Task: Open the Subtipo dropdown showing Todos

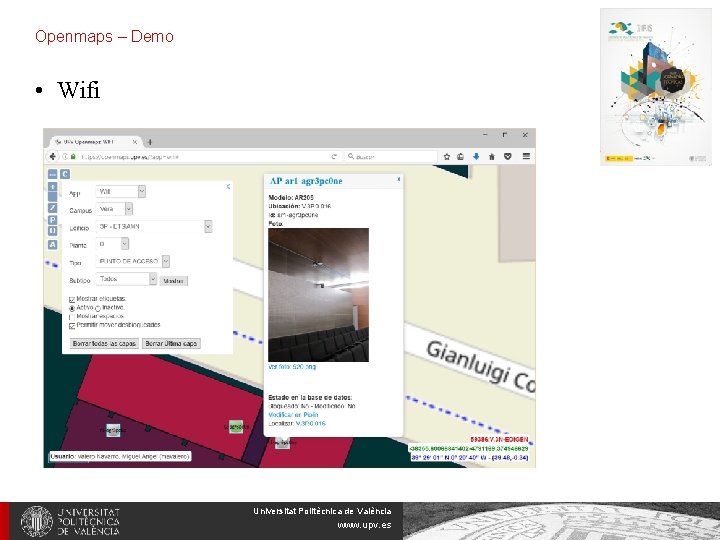Action: click(127, 279)
